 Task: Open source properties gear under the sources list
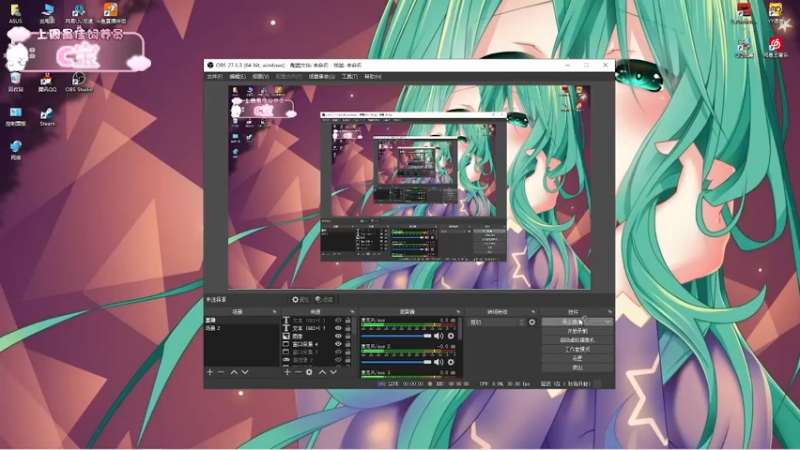[x=309, y=372]
